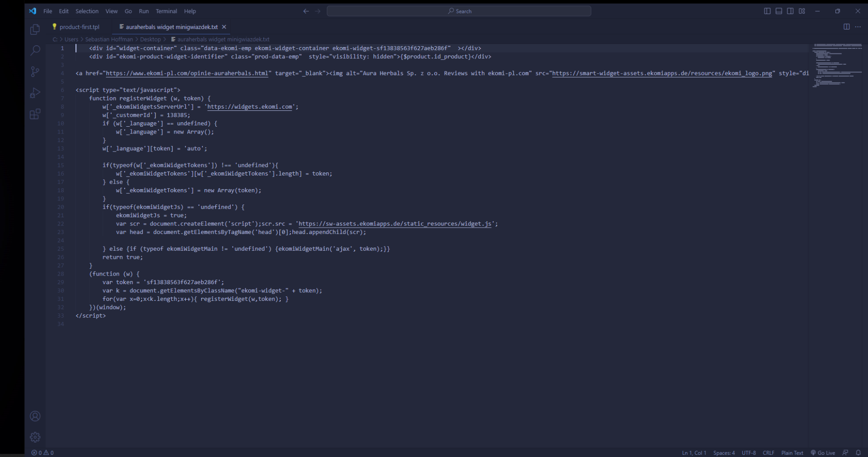This screenshot has width=868, height=457.
Task: Open the File menu
Action: [47, 11]
